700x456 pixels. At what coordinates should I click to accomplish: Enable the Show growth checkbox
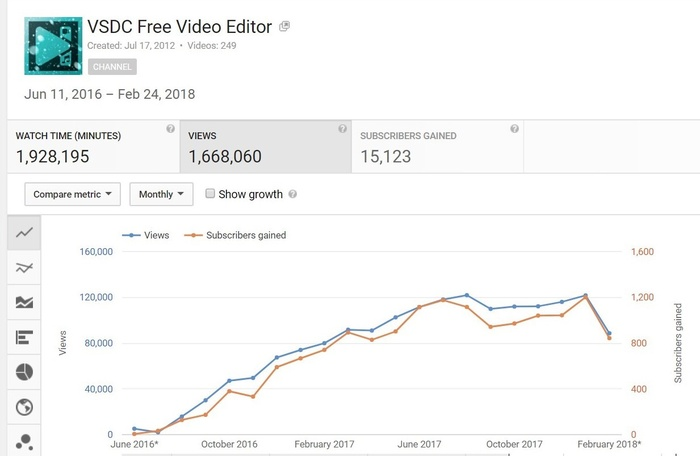pos(210,193)
